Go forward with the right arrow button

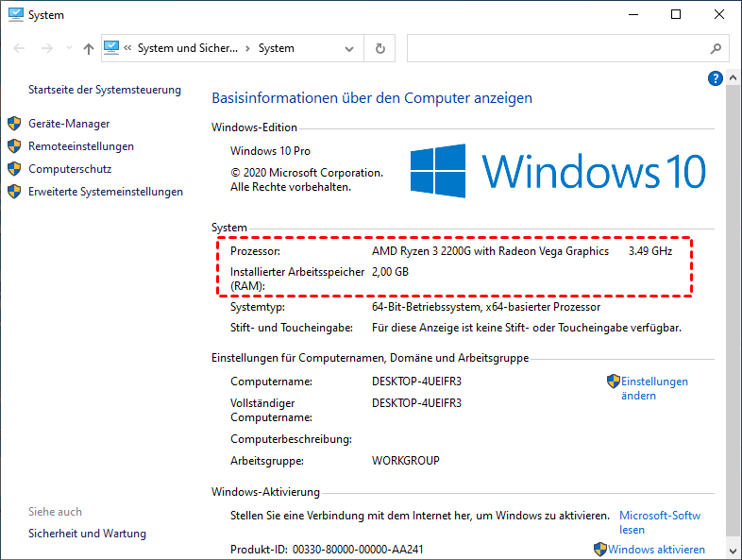tap(47, 48)
